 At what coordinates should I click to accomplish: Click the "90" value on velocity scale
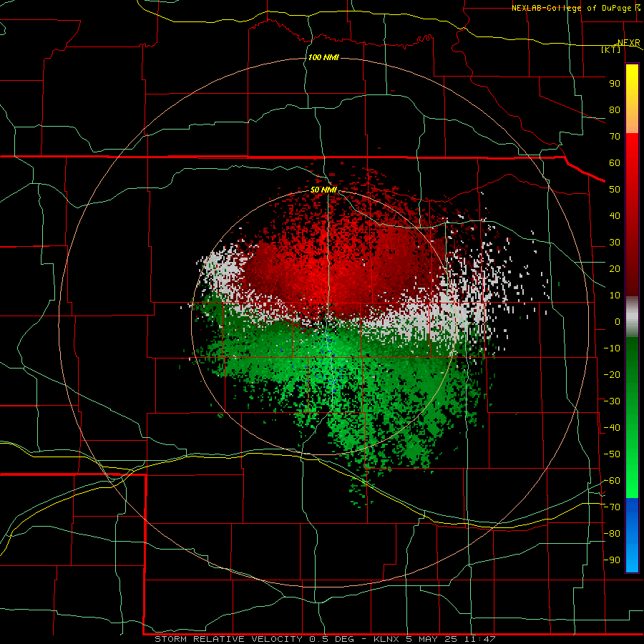point(615,84)
